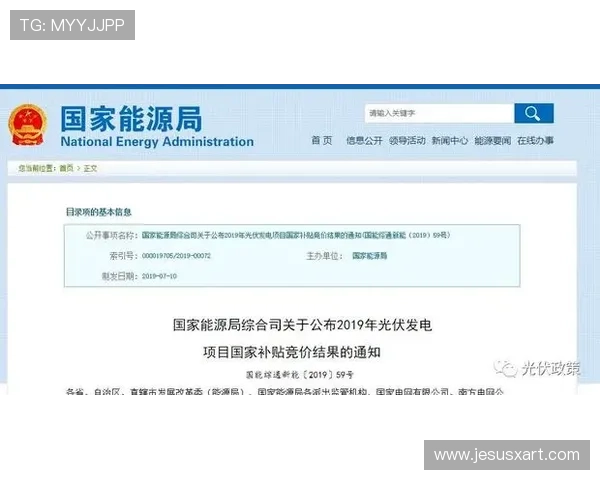Click the 首页 breadcrumb link
The width and height of the screenshot is (600, 480).
click(66, 168)
